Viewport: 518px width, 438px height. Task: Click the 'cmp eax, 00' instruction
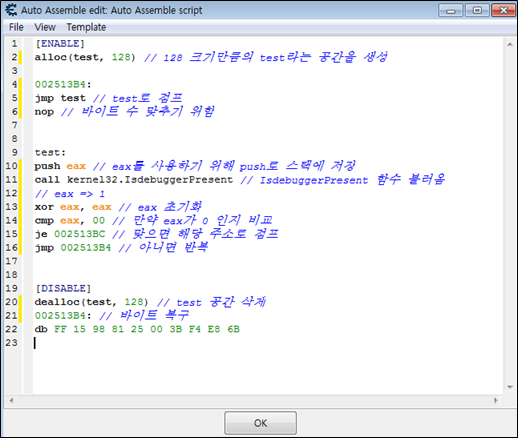[70, 221]
